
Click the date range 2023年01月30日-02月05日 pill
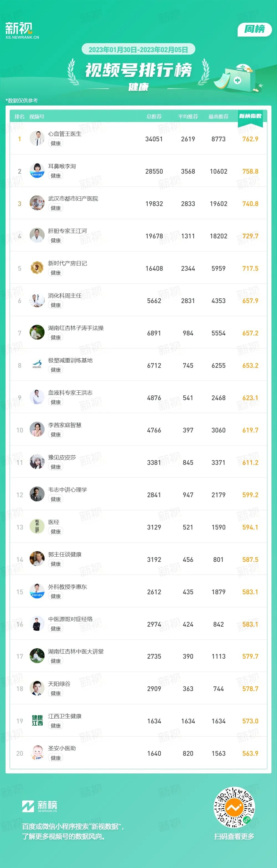coord(138,49)
